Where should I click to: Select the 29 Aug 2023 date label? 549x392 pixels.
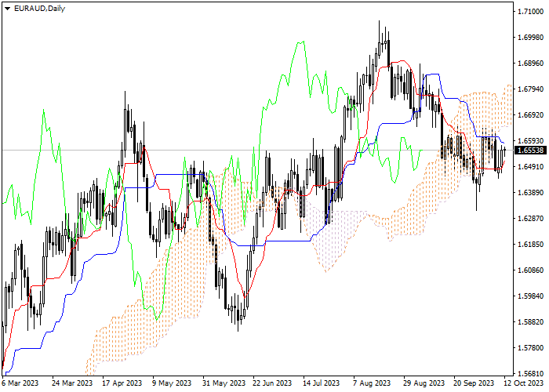point(424,383)
